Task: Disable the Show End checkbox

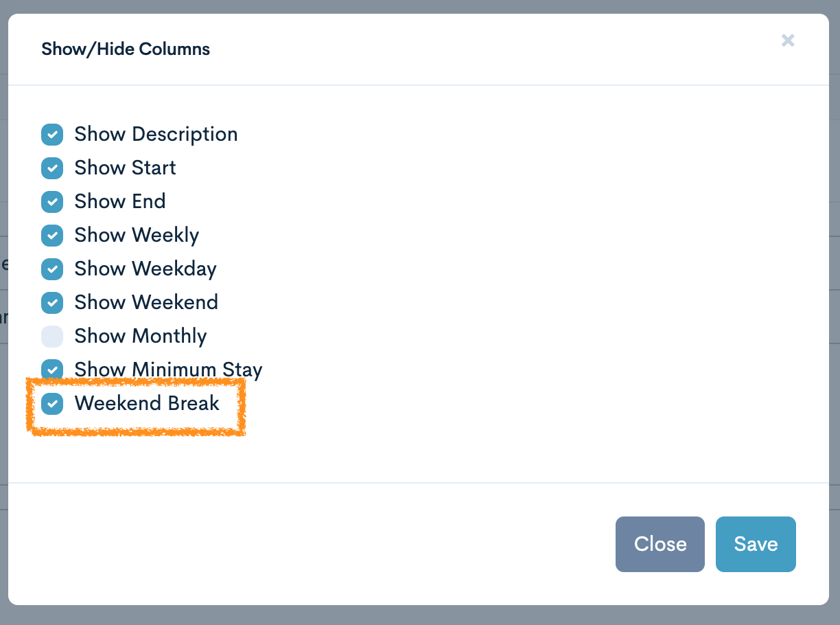Action: (x=52, y=202)
